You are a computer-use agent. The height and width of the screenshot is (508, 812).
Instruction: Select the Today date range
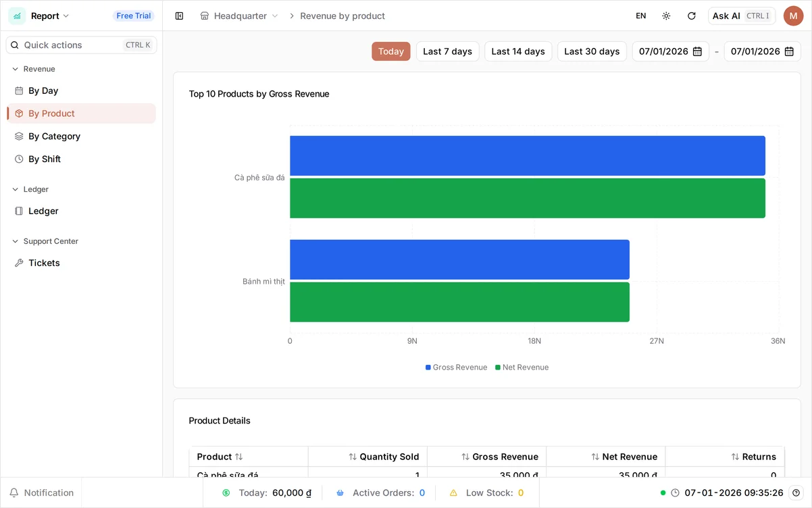pyautogui.click(x=391, y=51)
